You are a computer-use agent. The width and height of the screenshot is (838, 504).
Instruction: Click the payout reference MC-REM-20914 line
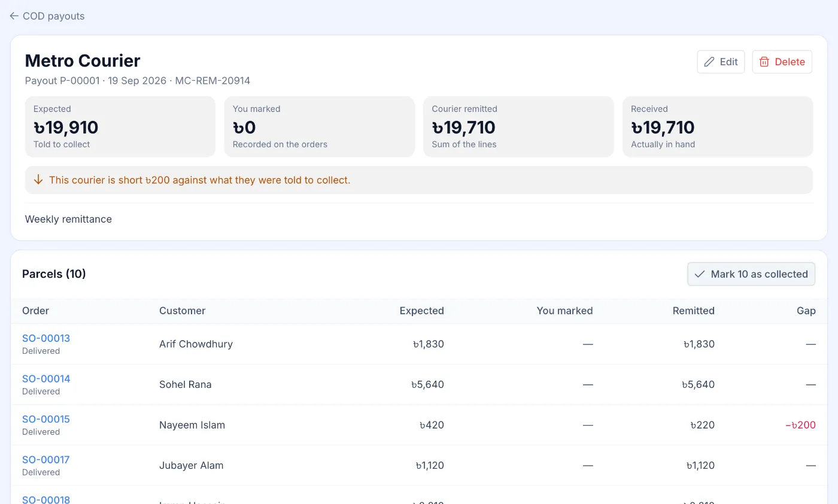point(138,80)
